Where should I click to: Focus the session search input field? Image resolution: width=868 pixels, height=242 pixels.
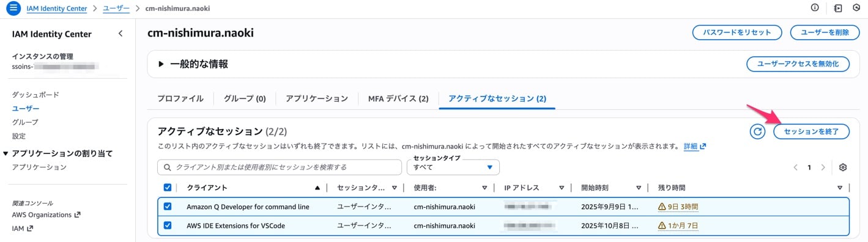(x=280, y=167)
